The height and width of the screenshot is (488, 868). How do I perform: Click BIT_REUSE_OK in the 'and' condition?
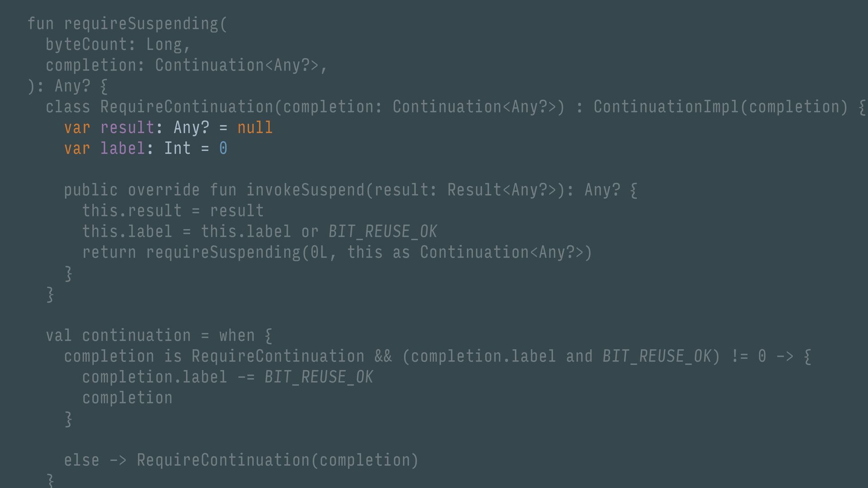(x=657, y=357)
